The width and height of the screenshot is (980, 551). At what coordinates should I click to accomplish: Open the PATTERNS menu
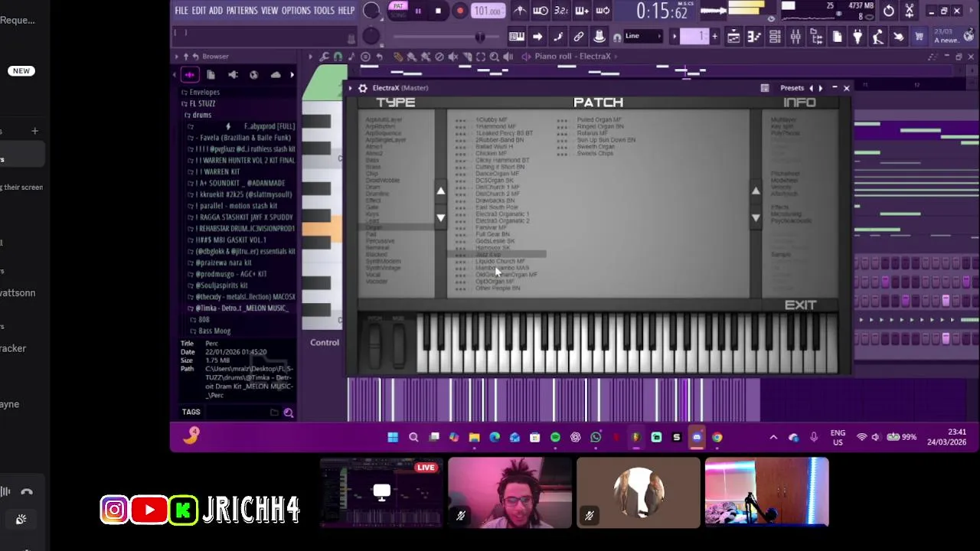(x=242, y=11)
